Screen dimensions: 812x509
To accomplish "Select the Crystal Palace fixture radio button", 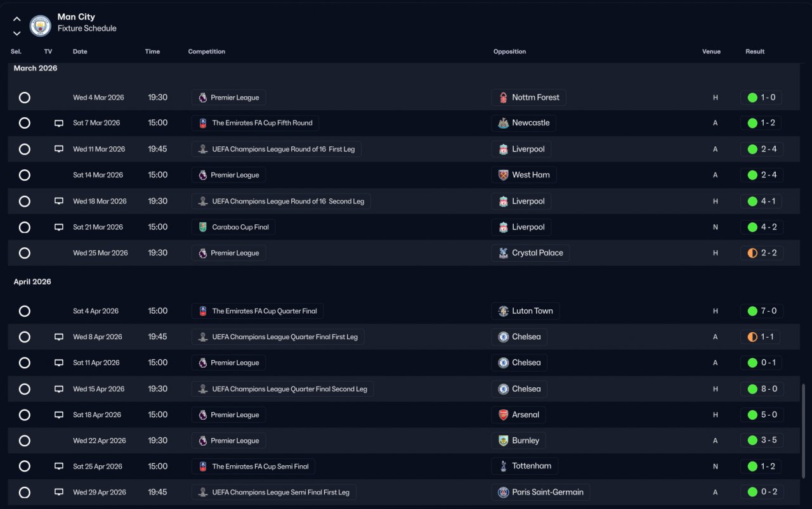I will click(x=25, y=253).
